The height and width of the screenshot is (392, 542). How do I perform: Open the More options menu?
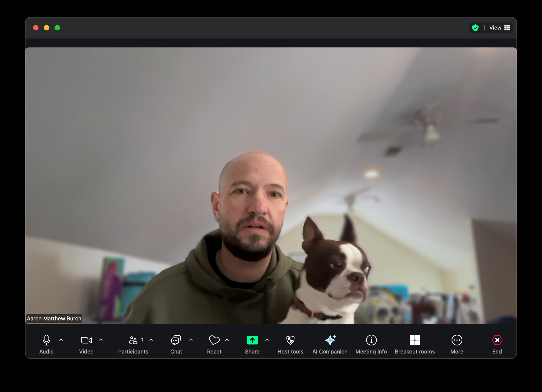(457, 343)
